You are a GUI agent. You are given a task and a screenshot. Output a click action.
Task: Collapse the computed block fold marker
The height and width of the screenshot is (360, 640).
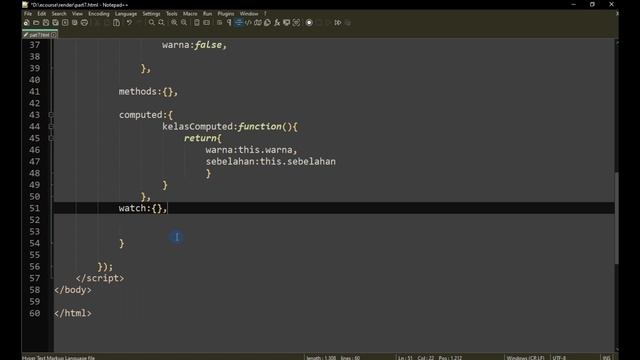point(51,115)
